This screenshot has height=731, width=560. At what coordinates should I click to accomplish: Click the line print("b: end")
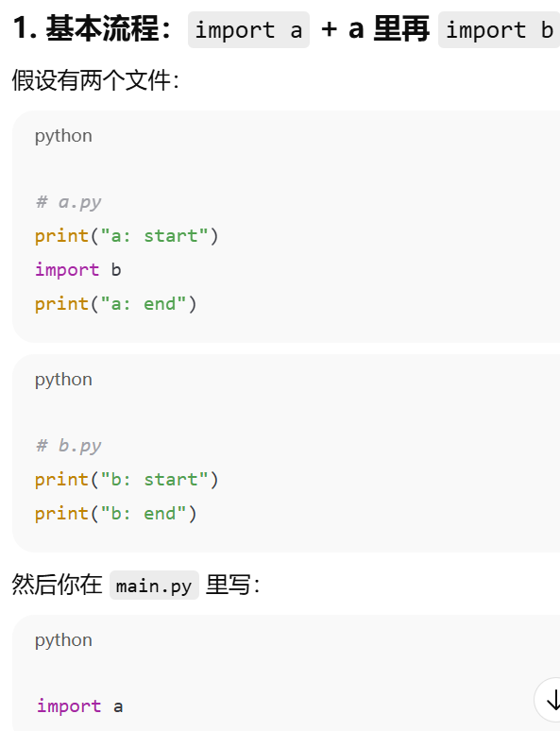tap(116, 514)
